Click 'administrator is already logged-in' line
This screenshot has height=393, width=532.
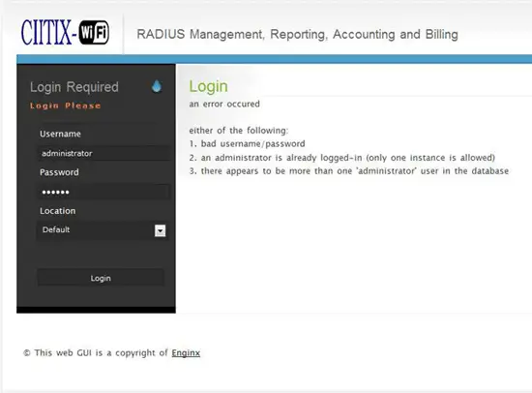coord(342,158)
